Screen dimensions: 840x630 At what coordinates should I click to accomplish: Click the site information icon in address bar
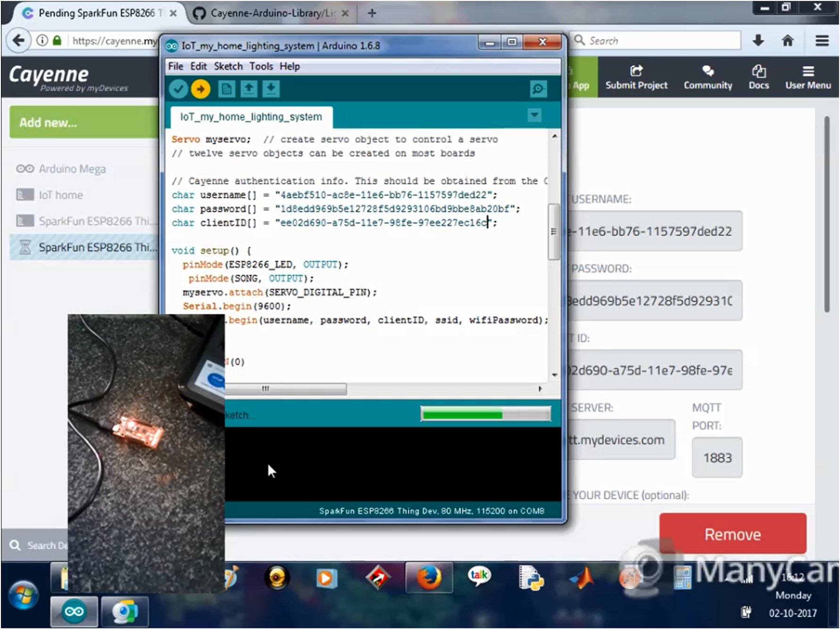[42, 41]
